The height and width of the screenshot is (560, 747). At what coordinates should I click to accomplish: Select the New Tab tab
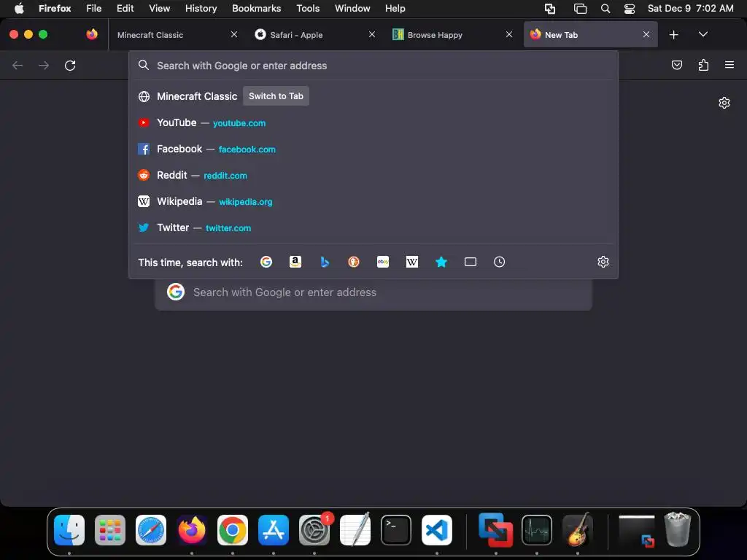point(590,34)
